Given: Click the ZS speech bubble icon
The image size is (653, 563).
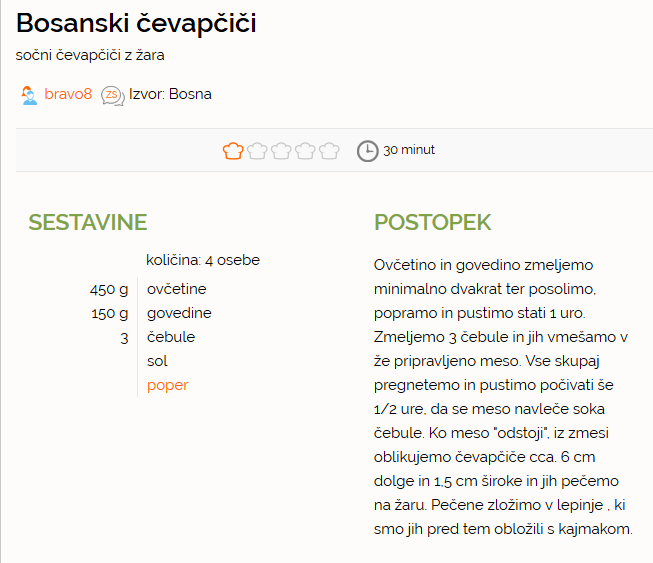Looking at the screenshot, I should point(112,96).
